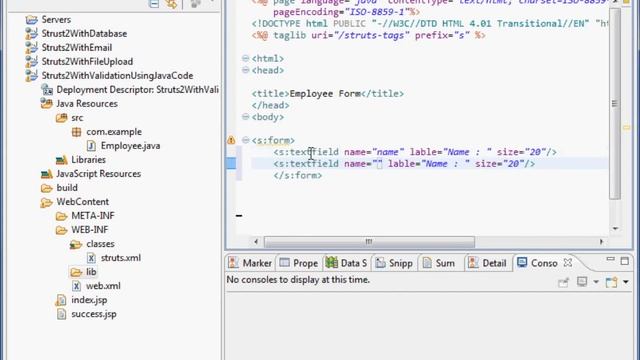Viewport: 640px width, 360px height.
Task: Switch to the Details tab
Action: (487, 263)
